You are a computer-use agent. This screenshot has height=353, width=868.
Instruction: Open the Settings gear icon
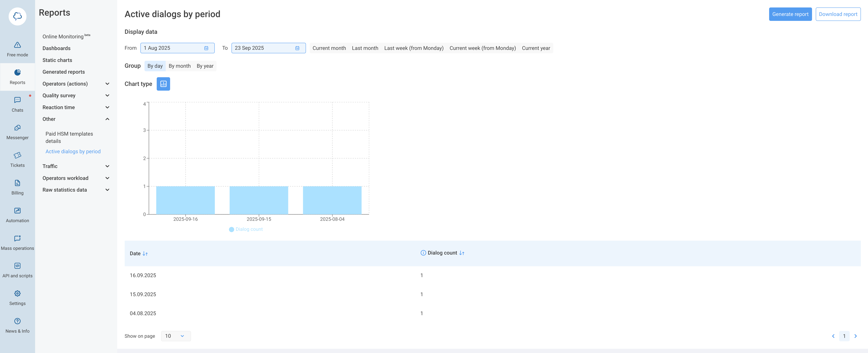tap(17, 293)
